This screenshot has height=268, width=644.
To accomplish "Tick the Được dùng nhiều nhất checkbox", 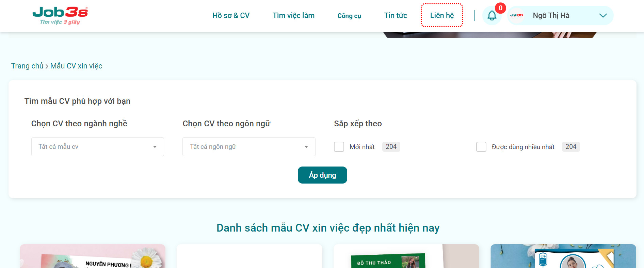I will (481, 147).
